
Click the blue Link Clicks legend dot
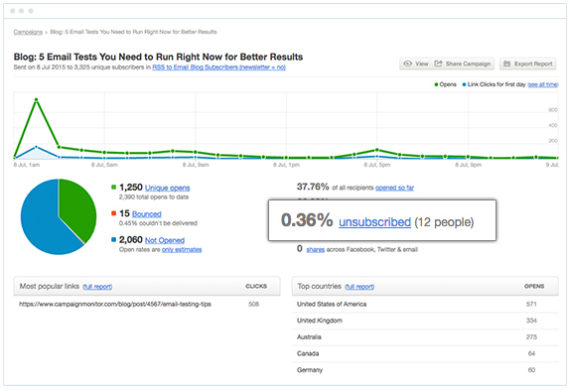[x=464, y=84]
